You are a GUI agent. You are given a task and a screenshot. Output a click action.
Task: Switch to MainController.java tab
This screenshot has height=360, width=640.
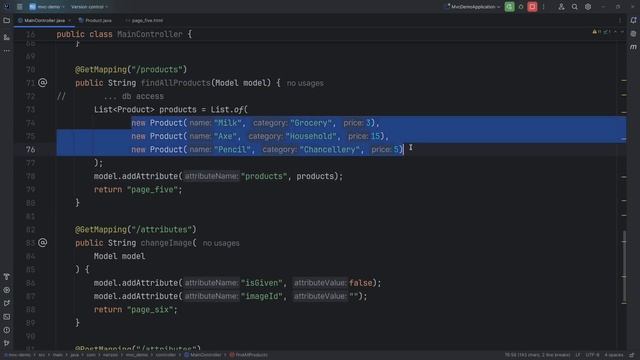pos(44,20)
